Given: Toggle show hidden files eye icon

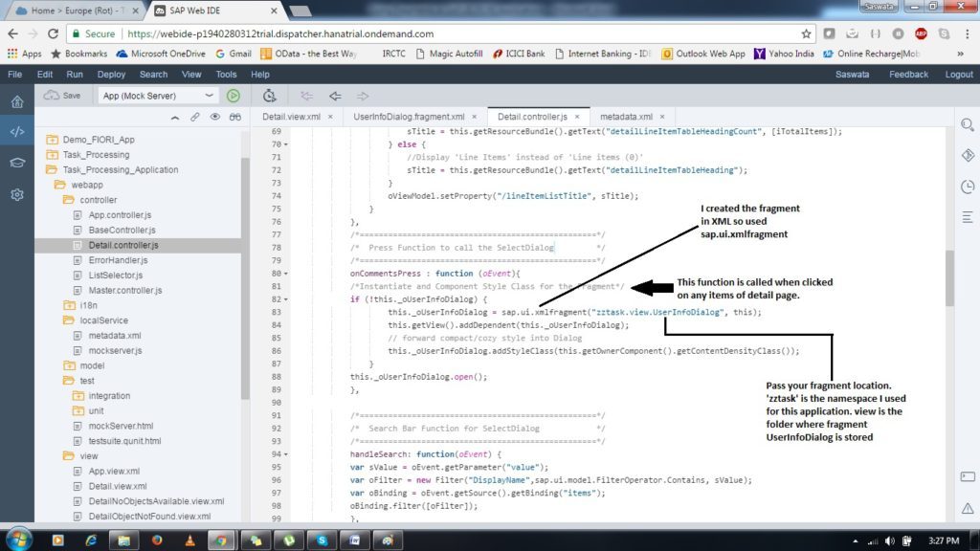Looking at the screenshot, I should click(x=215, y=117).
